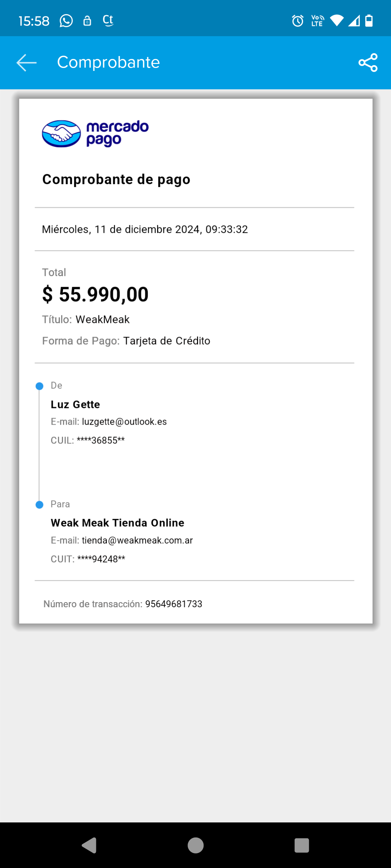Tap the blue dot beside De
The width and height of the screenshot is (391, 868).
pos(39,386)
